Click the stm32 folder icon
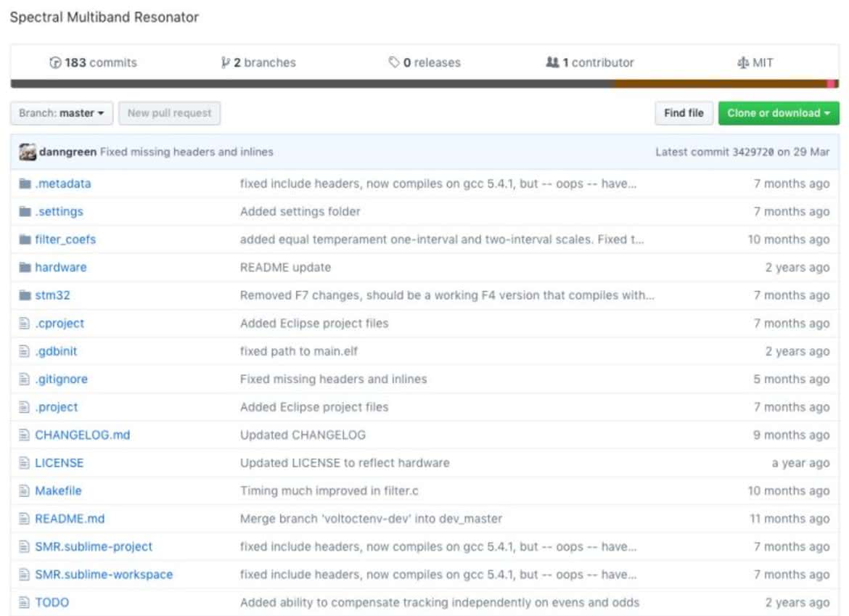 pos(25,295)
